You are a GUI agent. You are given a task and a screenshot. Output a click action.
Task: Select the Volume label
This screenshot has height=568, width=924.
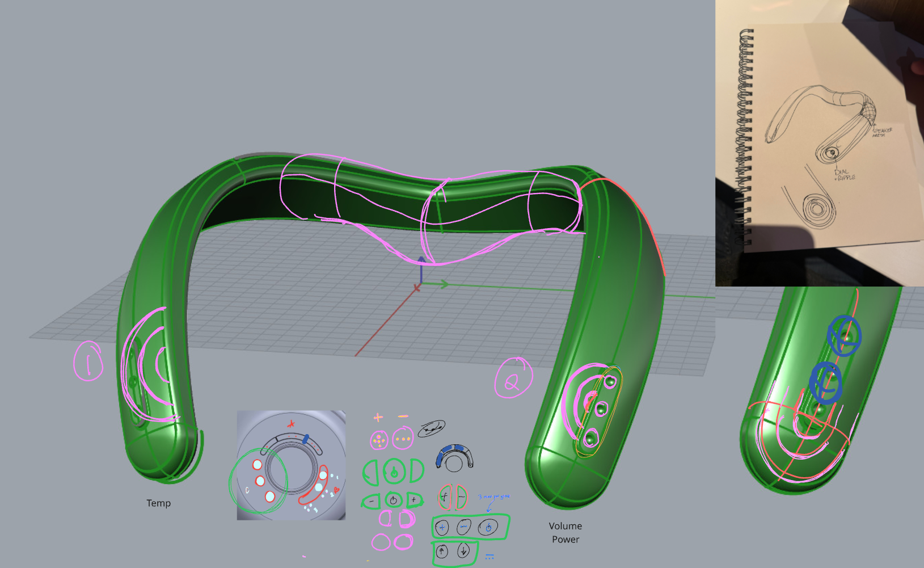565,526
